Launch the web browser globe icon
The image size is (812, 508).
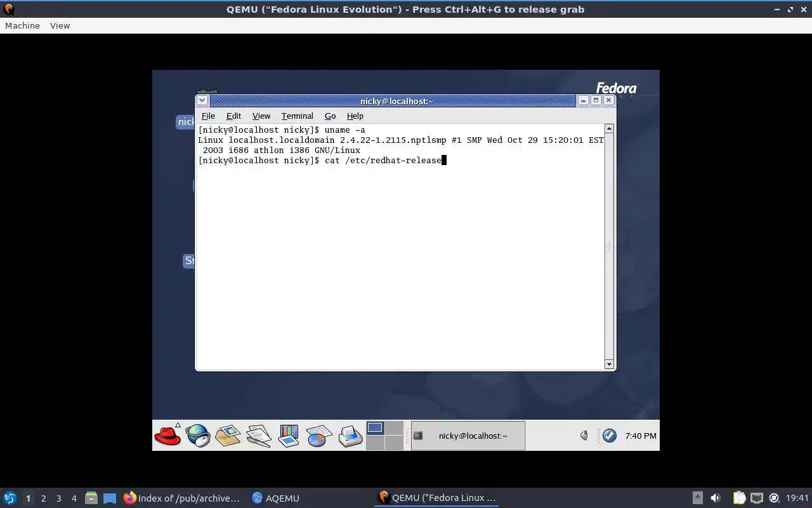(198, 436)
